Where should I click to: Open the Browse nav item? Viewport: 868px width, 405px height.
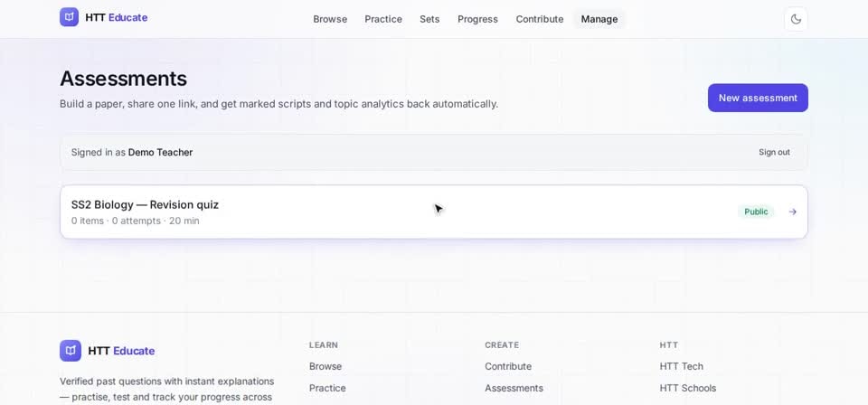click(x=330, y=19)
